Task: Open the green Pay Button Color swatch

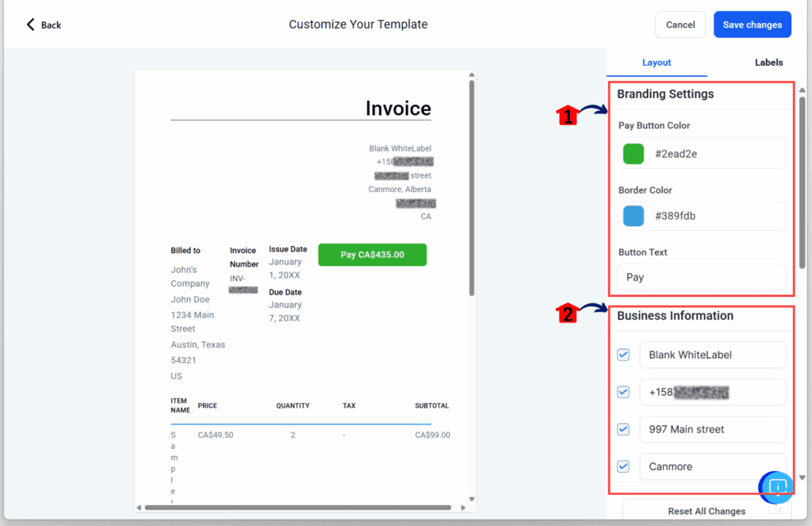Action: click(x=634, y=154)
